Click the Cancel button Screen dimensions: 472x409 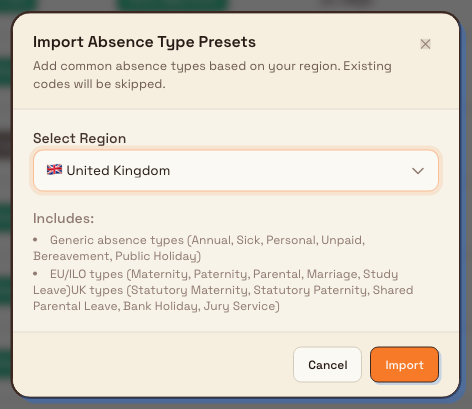pos(327,365)
